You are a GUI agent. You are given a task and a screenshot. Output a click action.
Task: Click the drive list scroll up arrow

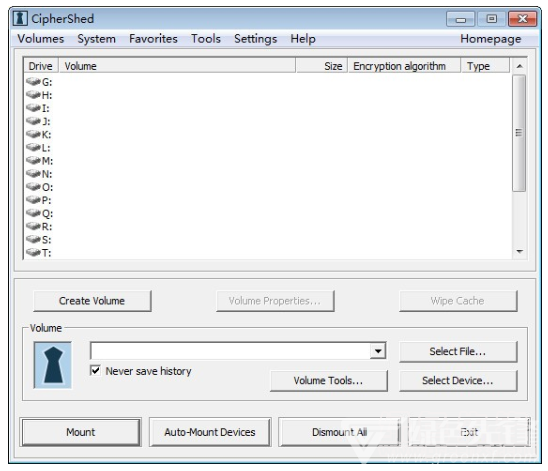[x=519, y=66]
